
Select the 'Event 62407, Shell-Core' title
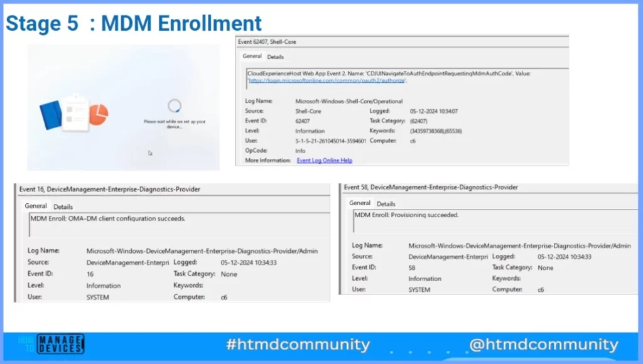click(267, 42)
